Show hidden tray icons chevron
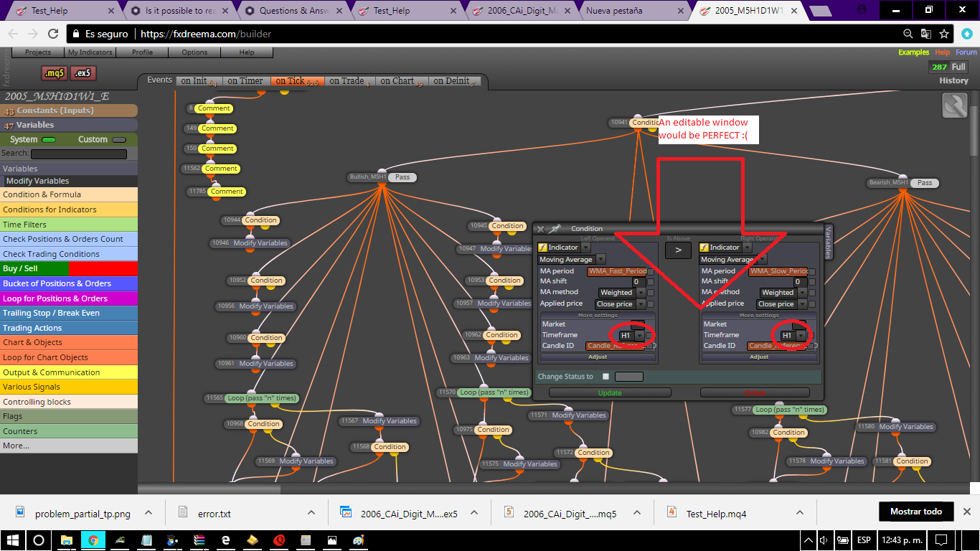The image size is (980, 551). (x=808, y=540)
